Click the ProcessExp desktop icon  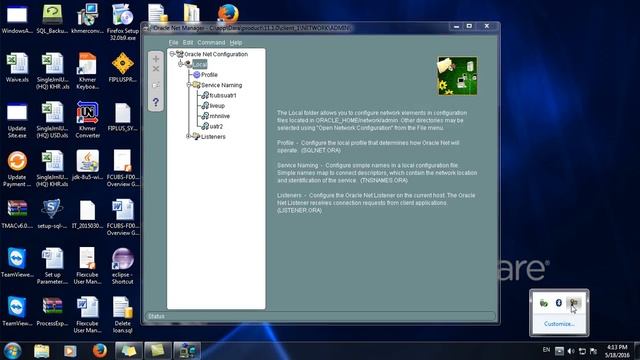[x=52, y=312]
